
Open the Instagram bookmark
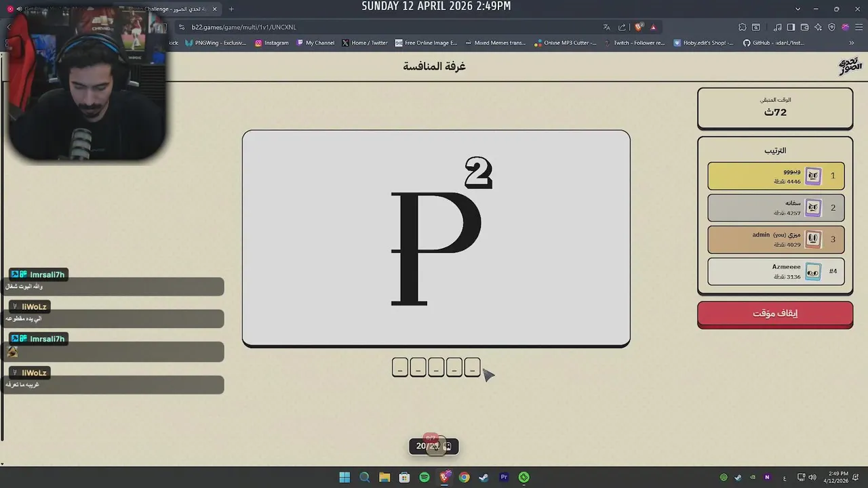tap(272, 43)
